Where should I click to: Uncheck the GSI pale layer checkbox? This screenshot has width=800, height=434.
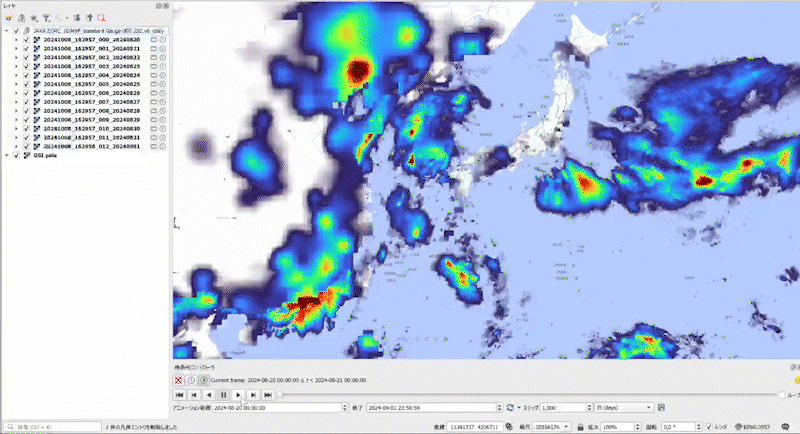(x=17, y=155)
